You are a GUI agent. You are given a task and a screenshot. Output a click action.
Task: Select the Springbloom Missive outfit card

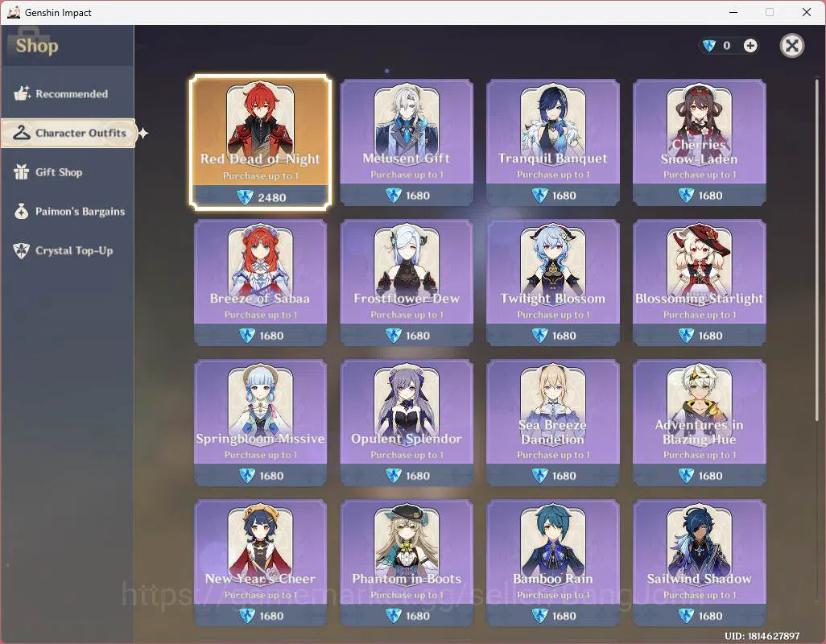pyautogui.click(x=260, y=423)
